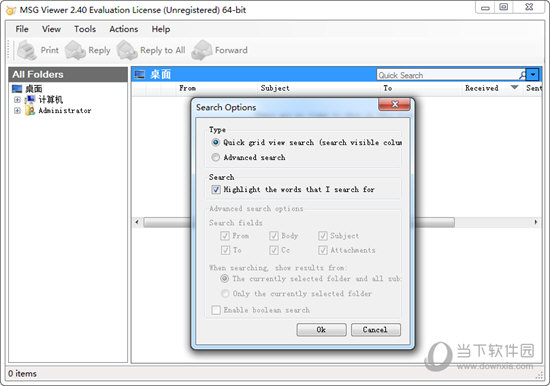
Task: Click the Cancel button in Search Options
Action: pos(376,330)
